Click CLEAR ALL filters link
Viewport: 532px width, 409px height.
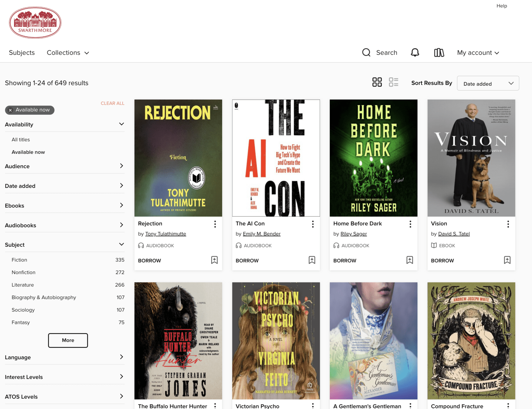pos(112,103)
